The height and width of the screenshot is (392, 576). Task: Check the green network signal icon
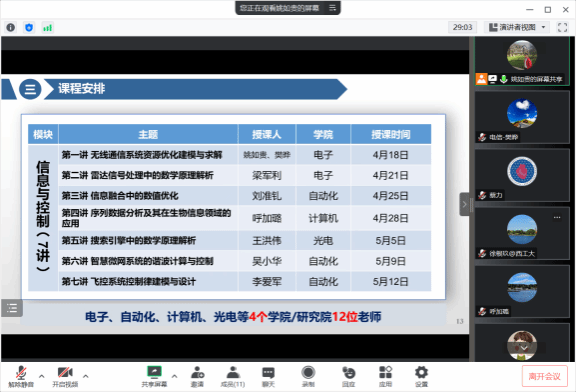click(47, 28)
